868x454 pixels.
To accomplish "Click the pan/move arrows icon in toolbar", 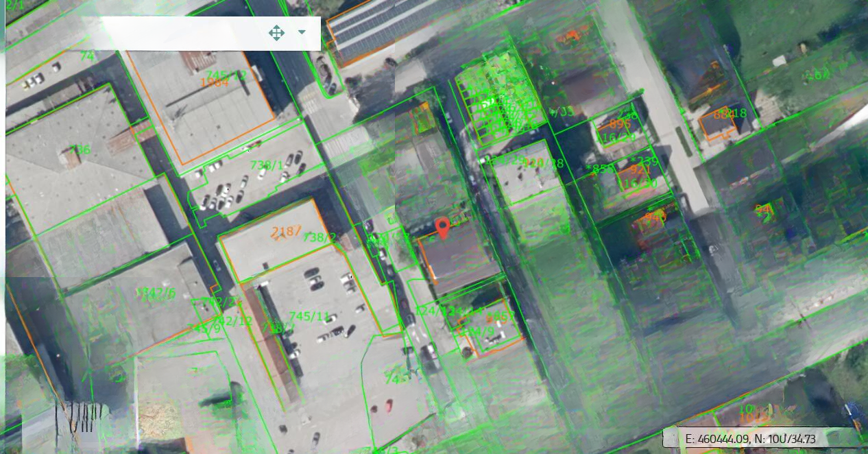I will click(x=276, y=33).
